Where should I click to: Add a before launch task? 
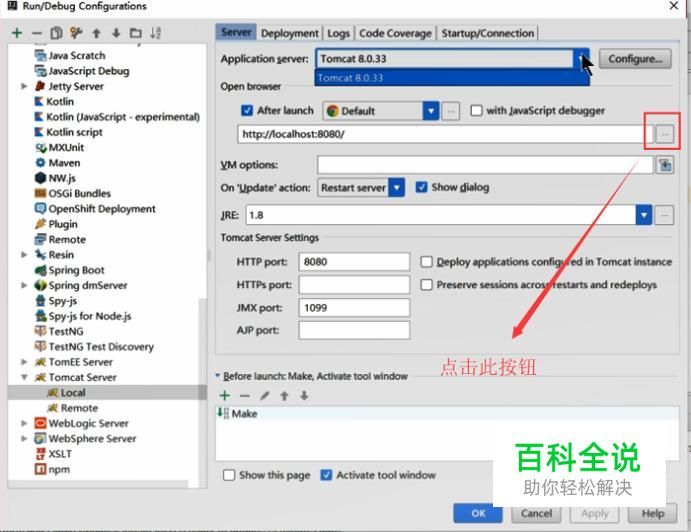[225, 395]
